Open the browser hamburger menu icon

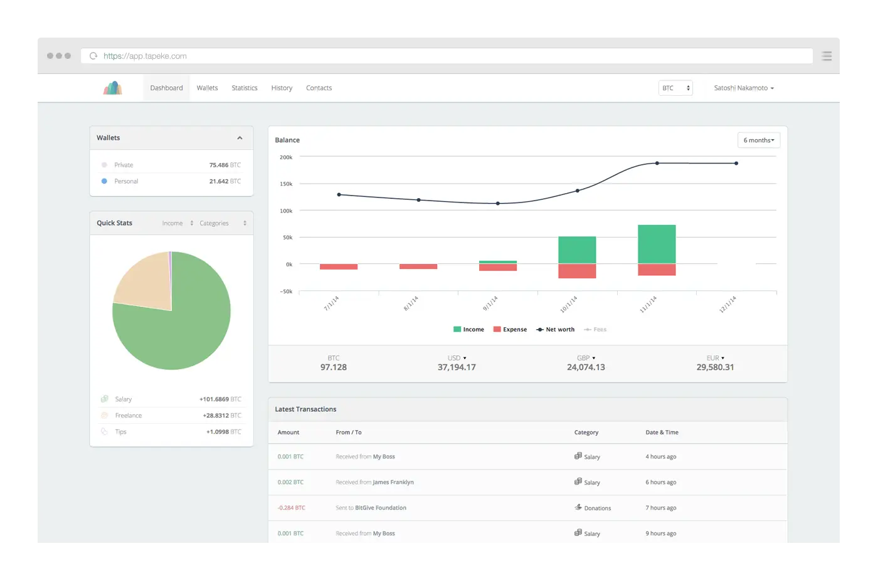coord(827,56)
